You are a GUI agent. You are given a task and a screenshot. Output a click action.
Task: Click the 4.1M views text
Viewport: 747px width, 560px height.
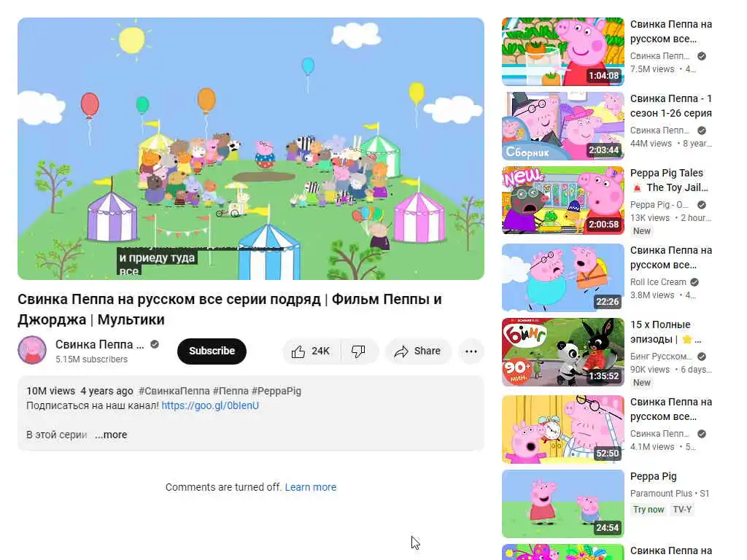coord(652,447)
